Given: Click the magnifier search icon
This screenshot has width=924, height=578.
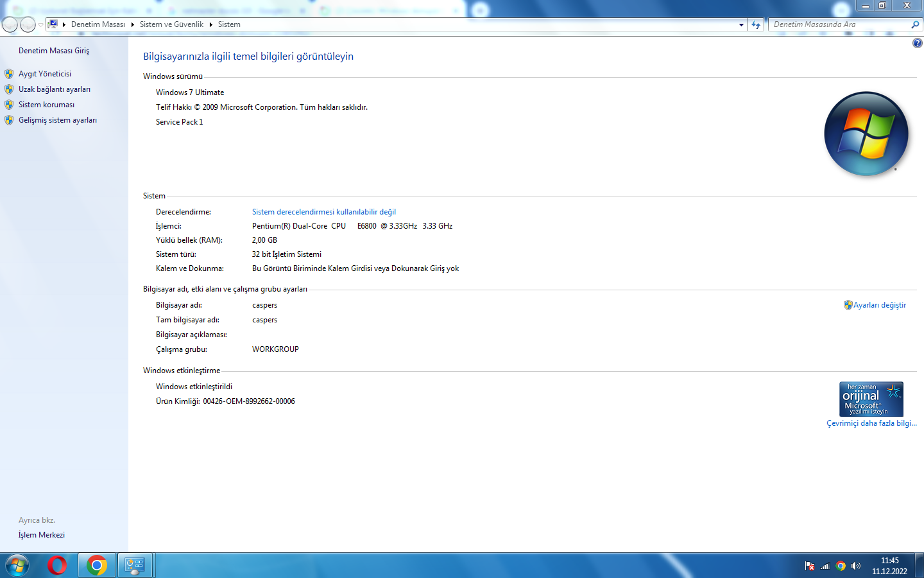Looking at the screenshot, I should (915, 24).
